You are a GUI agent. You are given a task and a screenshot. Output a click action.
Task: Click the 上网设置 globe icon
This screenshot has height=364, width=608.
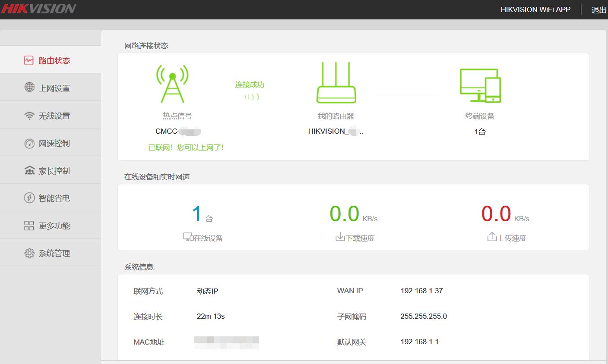click(x=29, y=87)
